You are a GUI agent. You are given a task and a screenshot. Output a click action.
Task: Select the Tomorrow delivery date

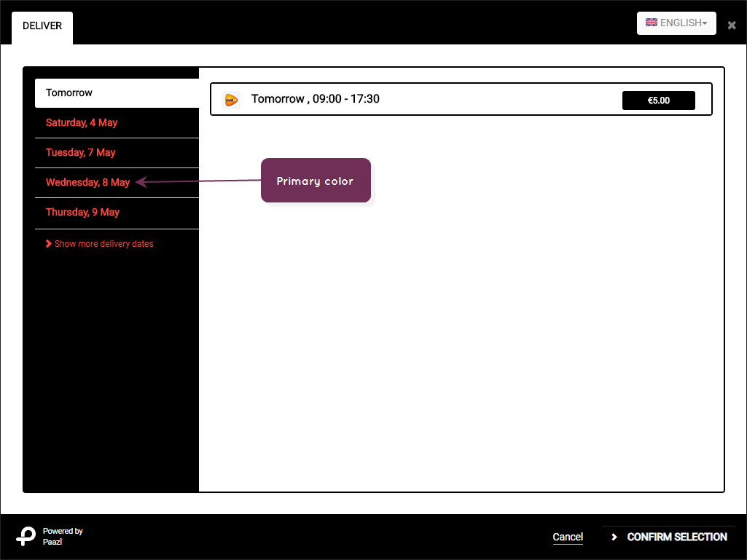click(117, 93)
